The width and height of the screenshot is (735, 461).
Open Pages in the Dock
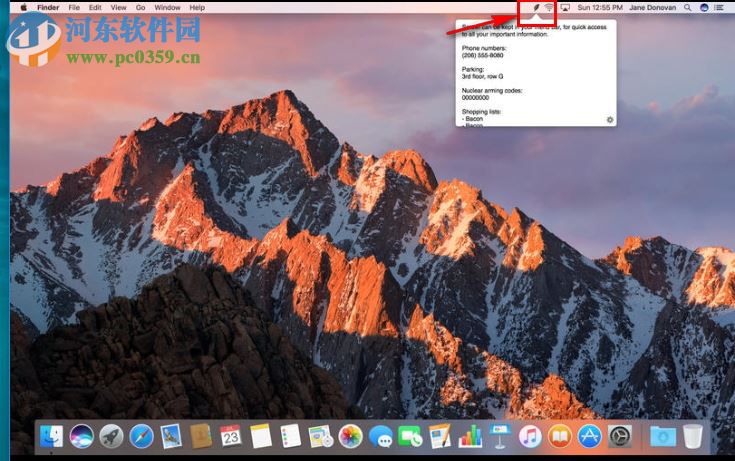pyautogui.click(x=440, y=436)
